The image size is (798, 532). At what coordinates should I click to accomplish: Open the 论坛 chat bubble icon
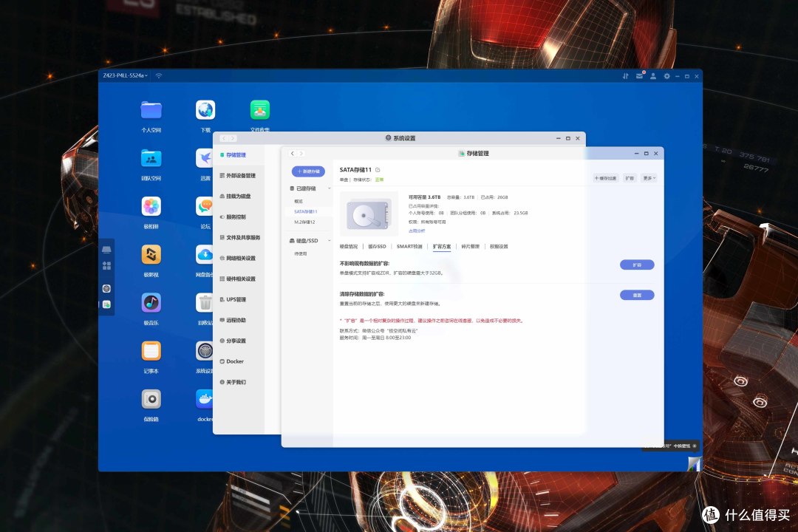coord(205,206)
